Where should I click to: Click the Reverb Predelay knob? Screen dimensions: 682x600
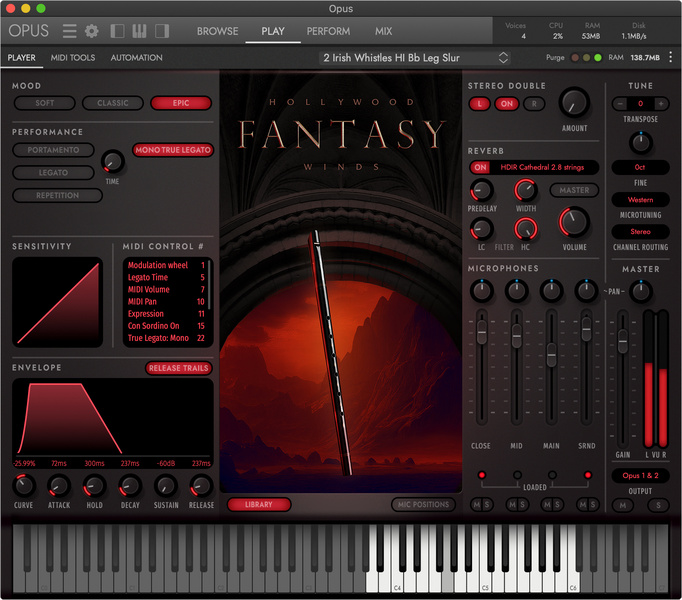pos(481,191)
